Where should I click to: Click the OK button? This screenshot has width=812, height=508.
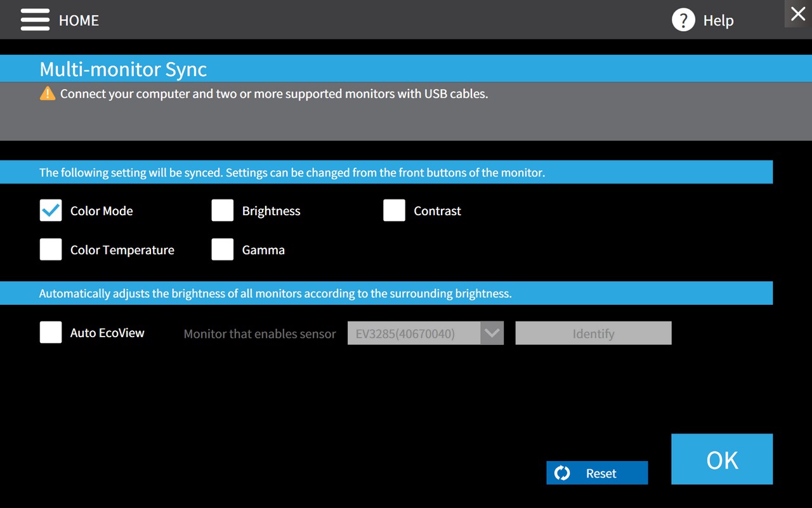click(x=722, y=459)
